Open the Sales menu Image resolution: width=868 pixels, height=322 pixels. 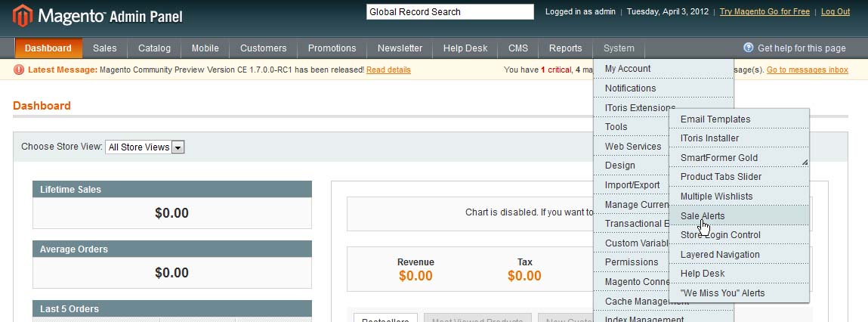[105, 48]
